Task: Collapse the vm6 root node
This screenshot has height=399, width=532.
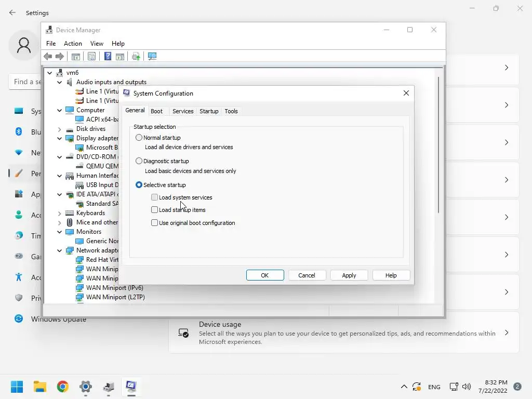Action: (49, 73)
